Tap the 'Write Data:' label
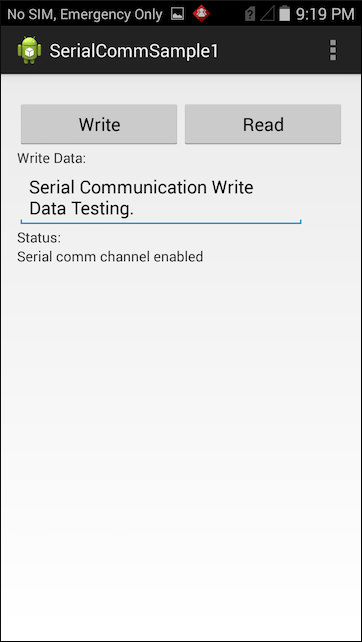 [x=52, y=158]
